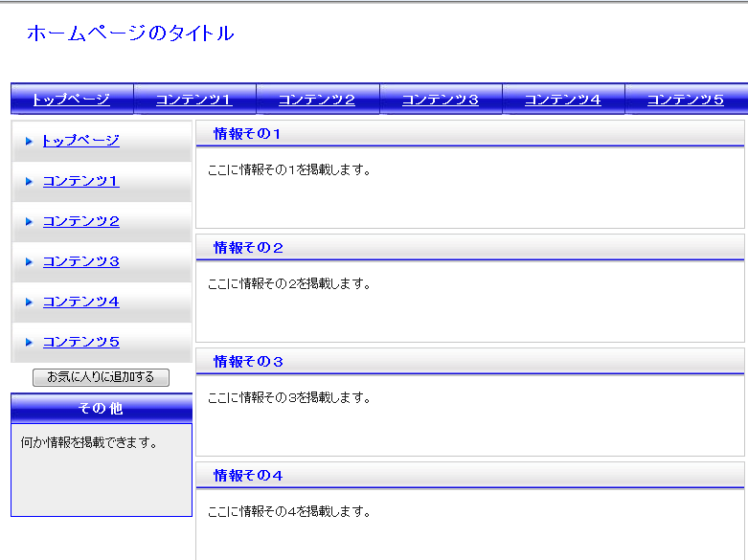Choose コンテンツ4 in the top navigation bar
Viewport: 748px width, 560px height.
click(562, 100)
